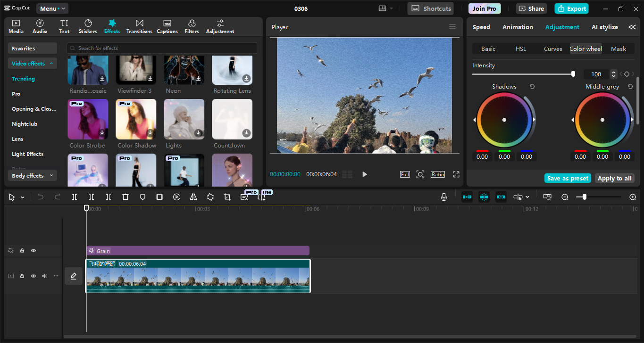Expand the Body effects category
Screen dimensions: 644x343
coord(32,176)
